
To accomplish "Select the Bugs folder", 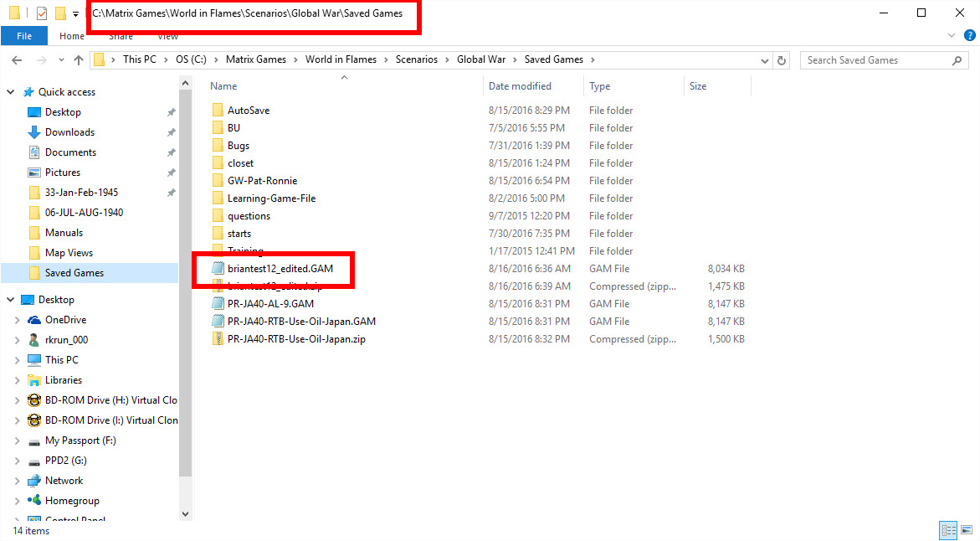I will pos(239,145).
